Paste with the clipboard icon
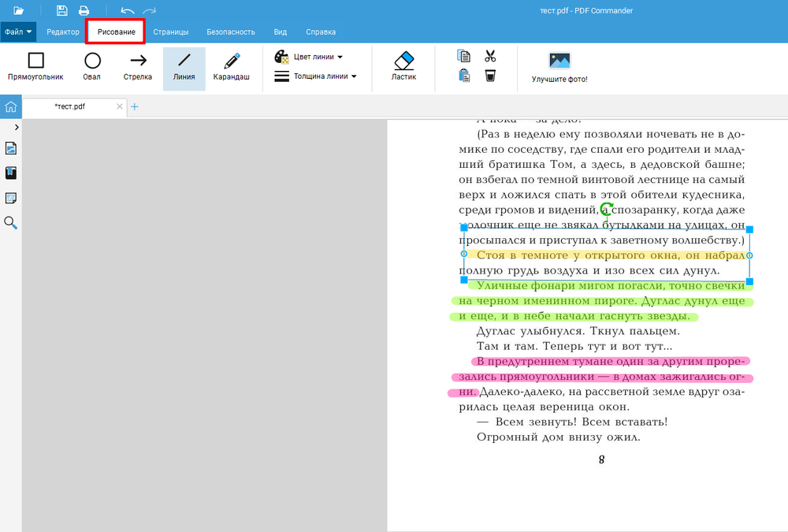788x532 pixels. pos(464,76)
